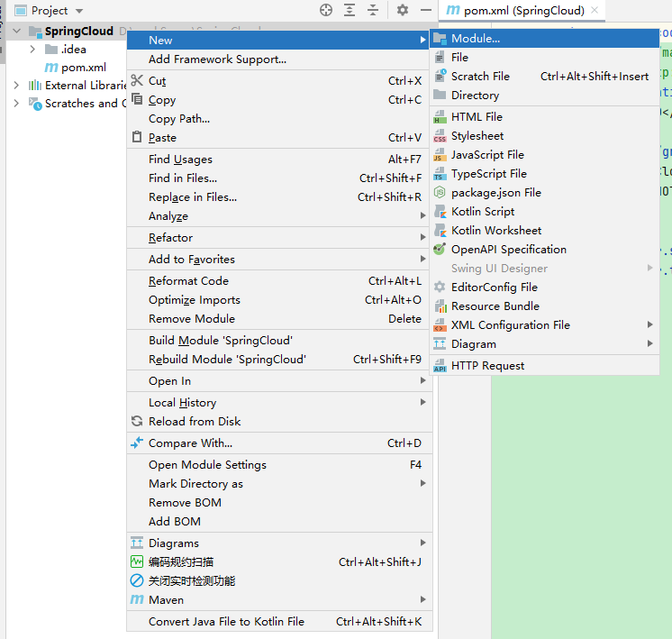
Task: Click the package.json File node icon
Action: click(440, 193)
